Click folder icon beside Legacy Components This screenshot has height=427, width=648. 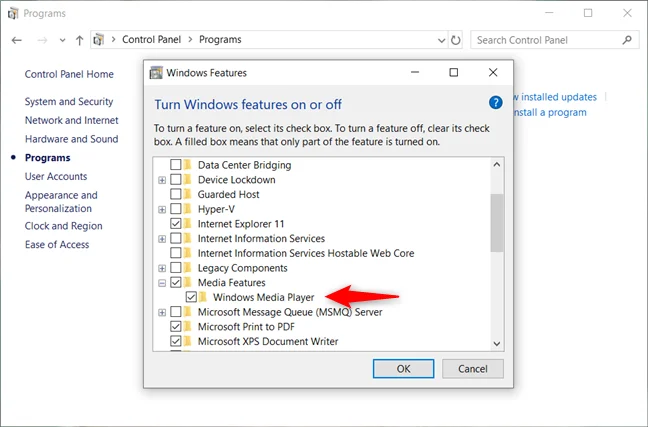[x=188, y=267]
